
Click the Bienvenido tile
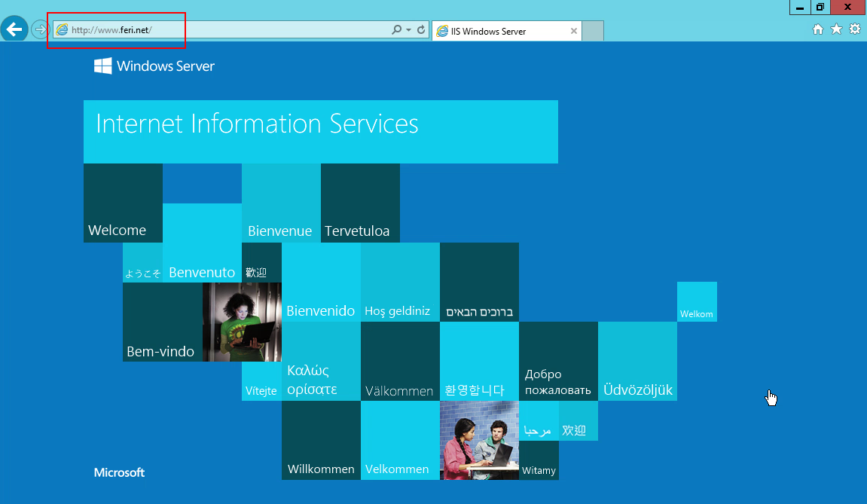coord(321,283)
